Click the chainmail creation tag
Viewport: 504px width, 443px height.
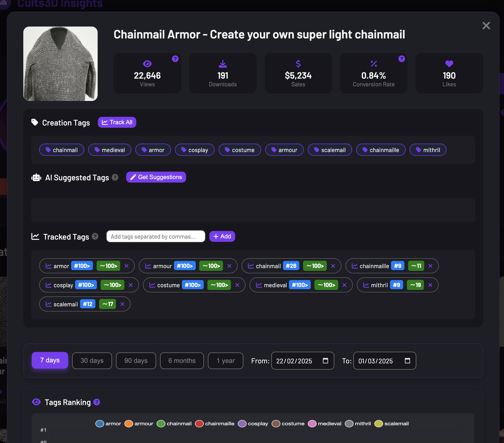click(x=62, y=150)
